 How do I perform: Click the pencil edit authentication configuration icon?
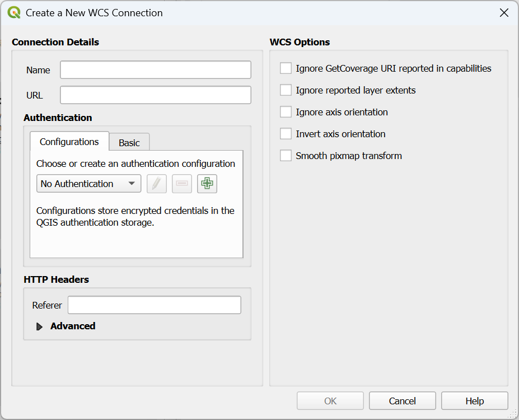click(157, 184)
